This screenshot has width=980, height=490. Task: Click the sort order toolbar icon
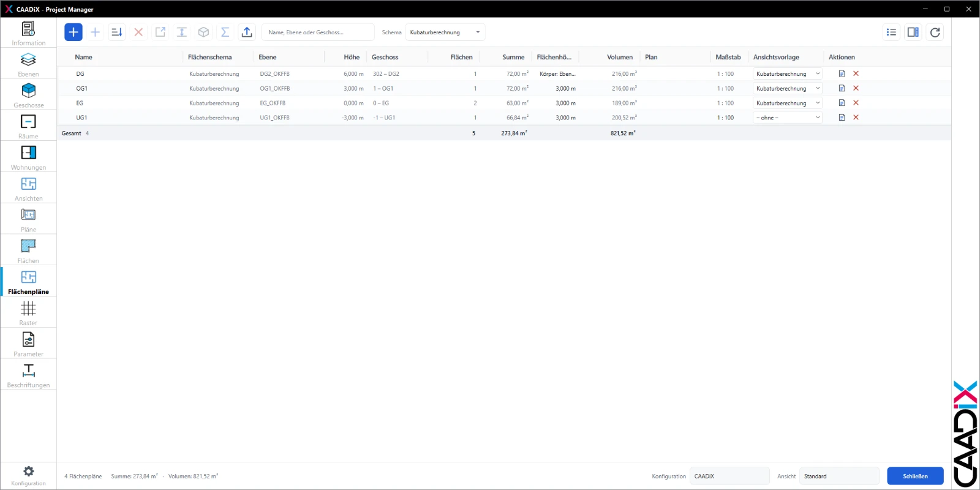(117, 32)
